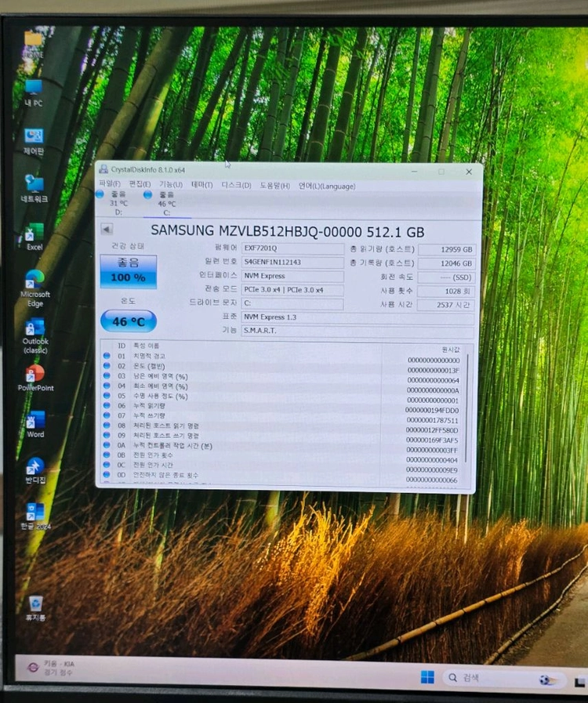Click status circle of attribute 07 누적 쓰기량
Viewport: 588px width, 703px height.
point(107,415)
